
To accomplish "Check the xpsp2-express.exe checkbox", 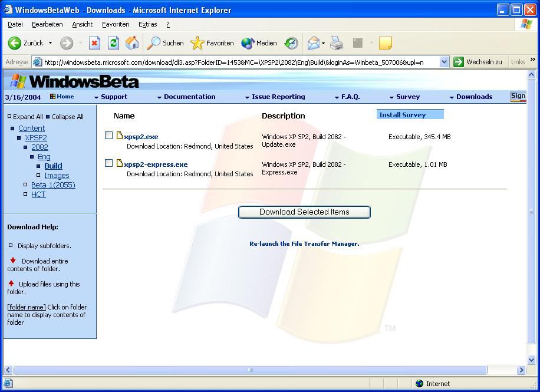I will coord(109,163).
